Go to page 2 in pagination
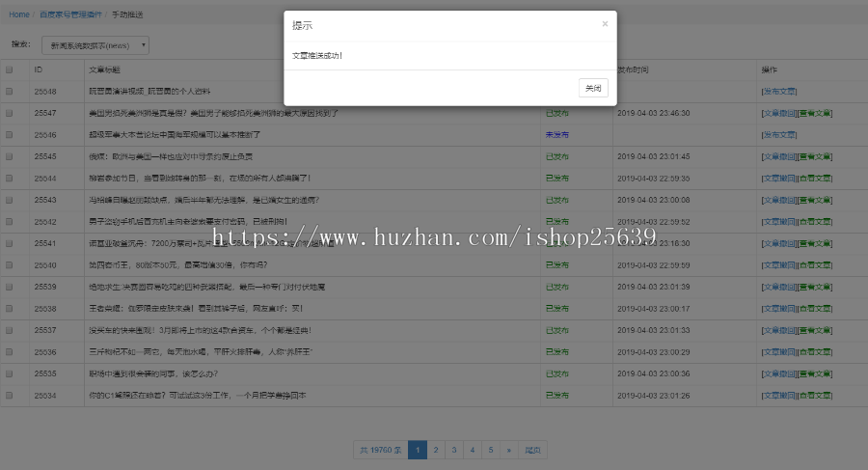Screen dimensions: 868x470 (x=436, y=450)
